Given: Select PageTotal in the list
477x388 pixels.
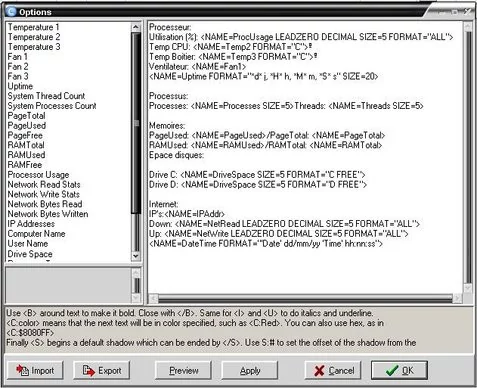Looking at the screenshot, I should point(26,116).
